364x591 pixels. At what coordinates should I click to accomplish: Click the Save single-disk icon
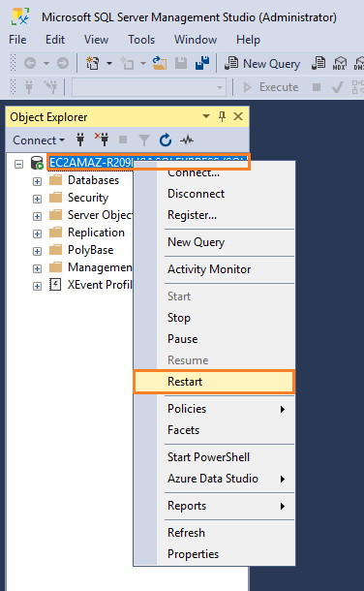click(x=181, y=63)
